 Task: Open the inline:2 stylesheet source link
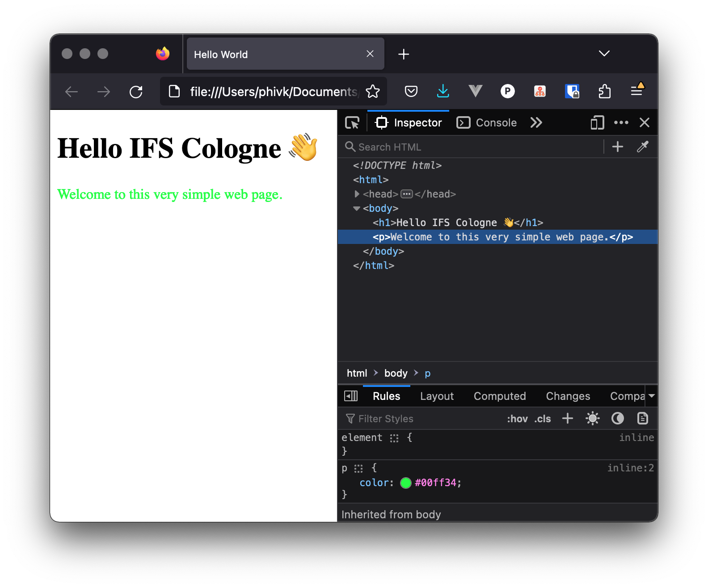click(x=630, y=468)
